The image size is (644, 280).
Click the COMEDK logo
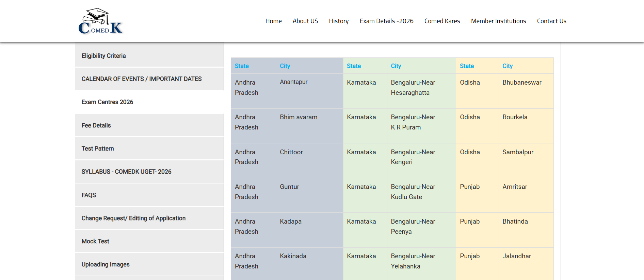100,21
